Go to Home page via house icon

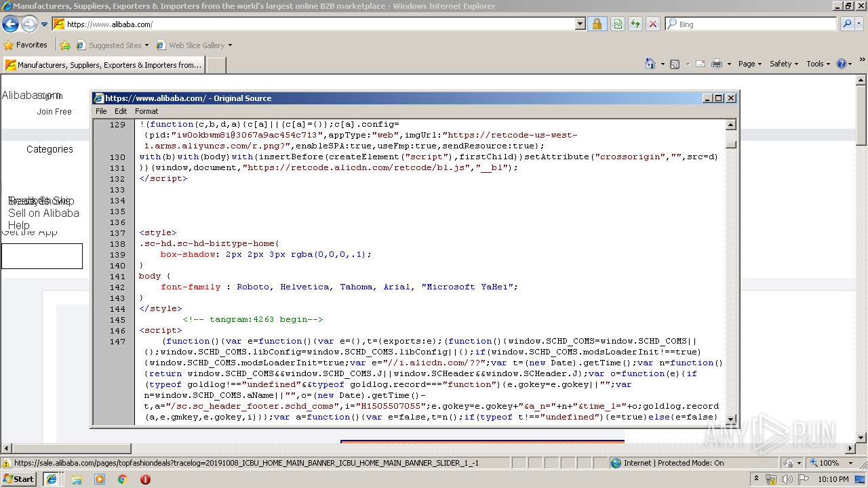(650, 64)
